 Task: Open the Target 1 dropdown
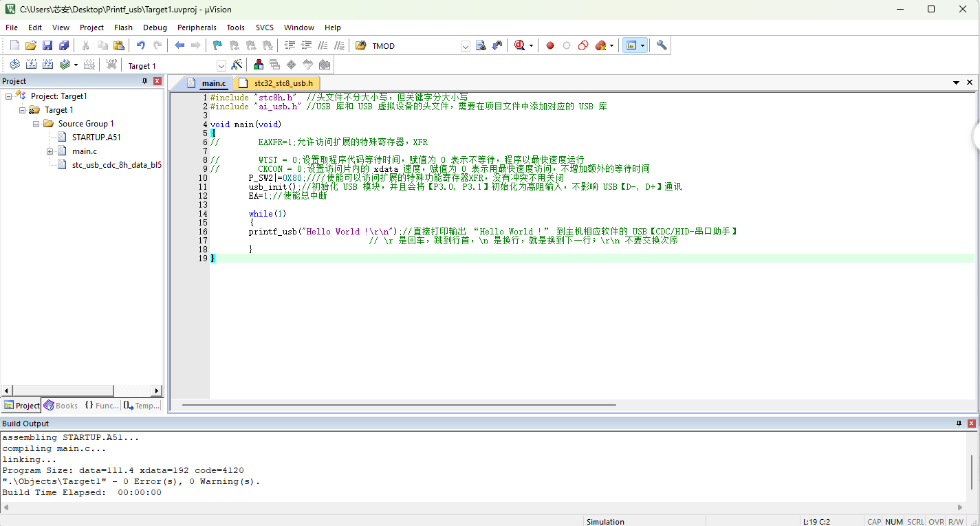point(221,66)
